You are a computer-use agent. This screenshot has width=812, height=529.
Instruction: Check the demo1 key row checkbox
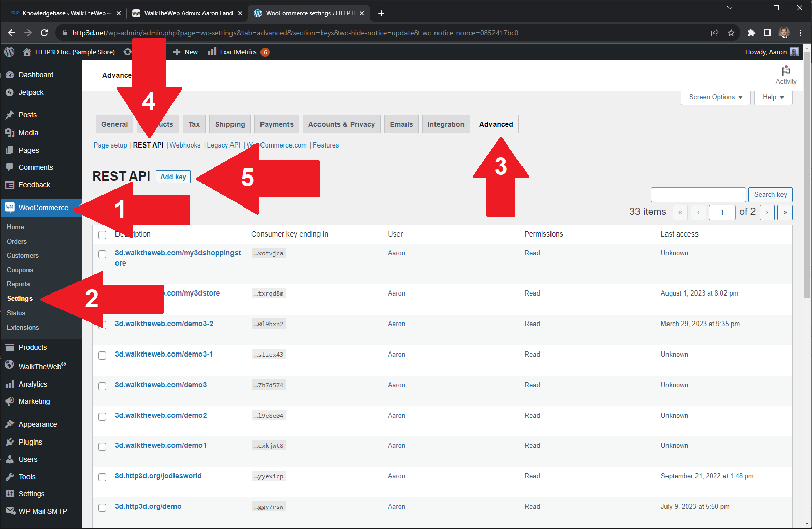(102, 447)
